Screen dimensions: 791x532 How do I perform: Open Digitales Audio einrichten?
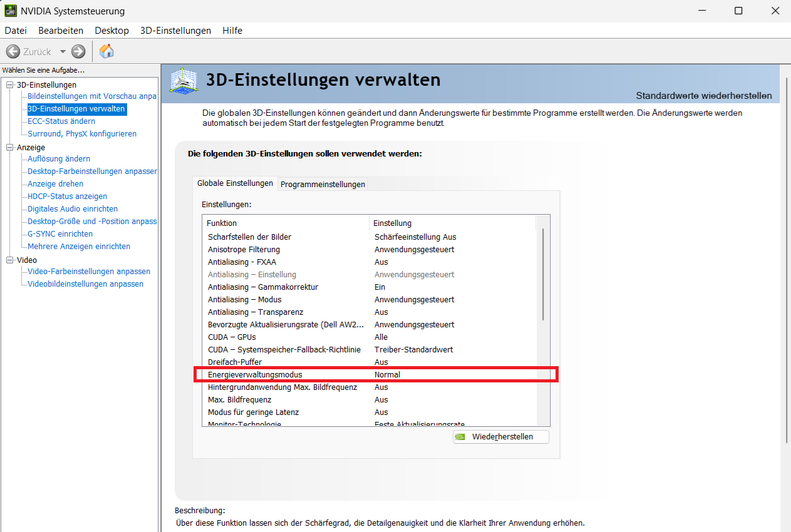coord(73,209)
